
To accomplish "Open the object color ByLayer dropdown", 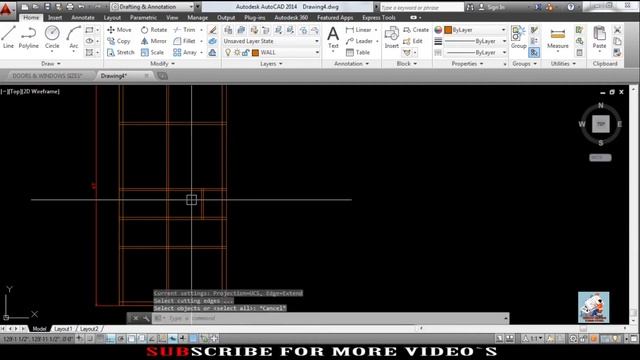I will coord(476,30).
